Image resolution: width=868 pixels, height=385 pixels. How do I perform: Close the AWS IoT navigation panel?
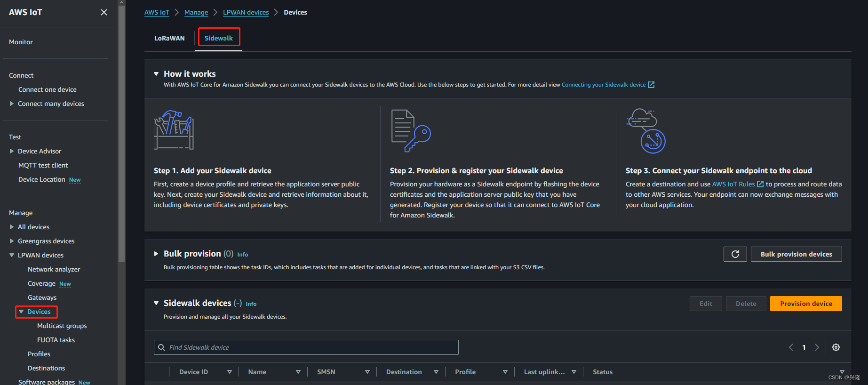click(x=104, y=12)
